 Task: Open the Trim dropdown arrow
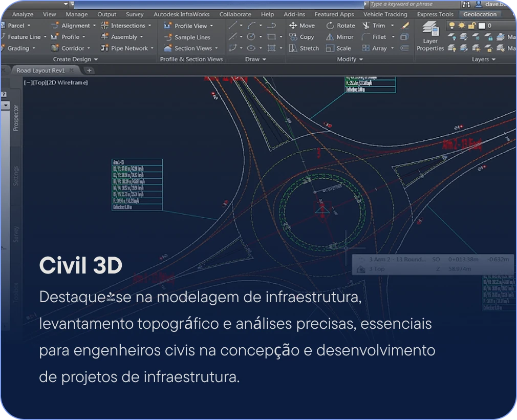(393, 26)
